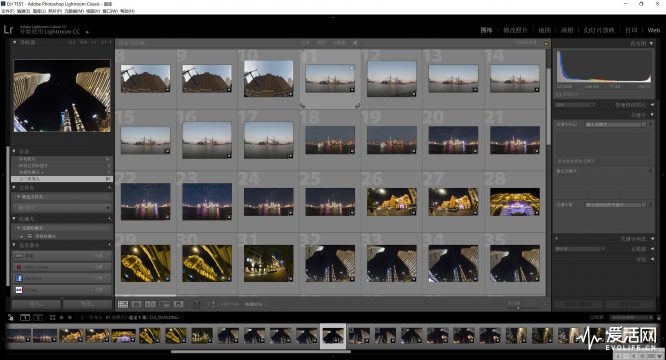Switch to Survey view in the toolbar
Screen dimensions: 666x360
pyautogui.click(x=164, y=304)
